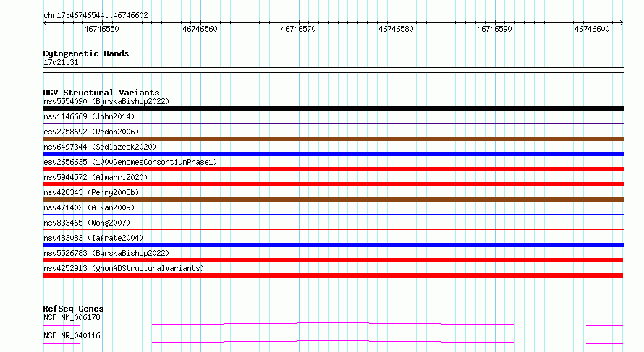Click the 17q21.31 cytogenetic band bar

333,70
